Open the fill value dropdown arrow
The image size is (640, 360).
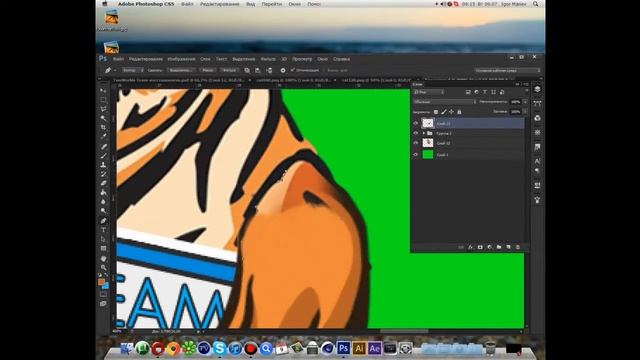click(525, 111)
